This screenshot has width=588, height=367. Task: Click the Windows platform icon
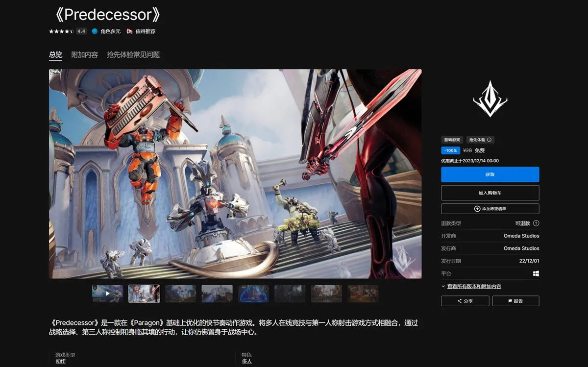536,273
